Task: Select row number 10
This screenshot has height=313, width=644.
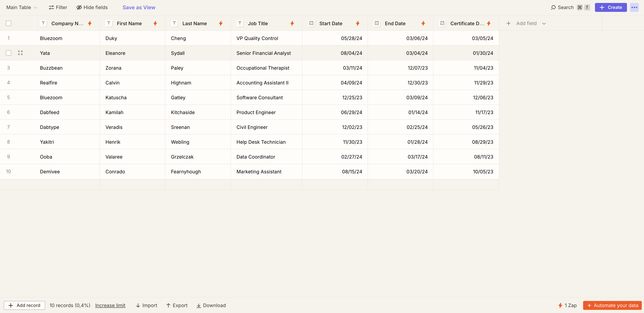Action: tap(9, 171)
